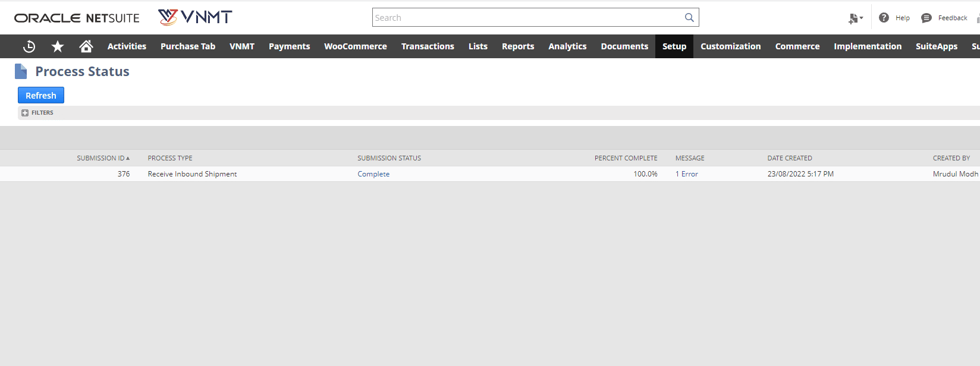Expand the Filters section
The height and width of the screenshot is (366, 980).
(x=25, y=113)
